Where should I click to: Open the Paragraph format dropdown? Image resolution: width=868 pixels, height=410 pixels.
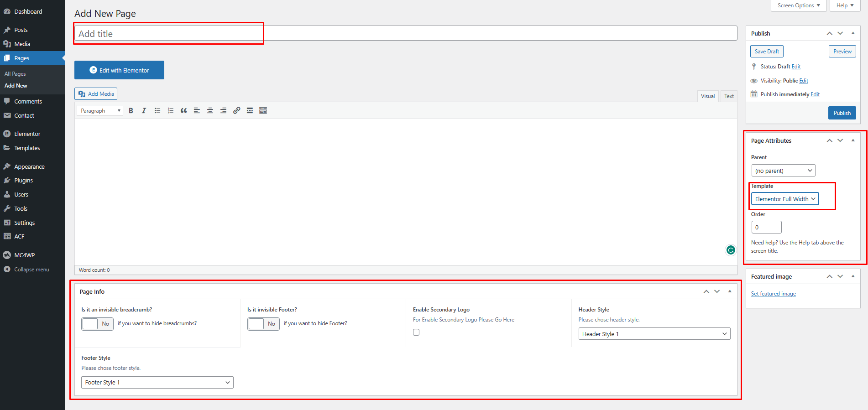click(x=100, y=111)
